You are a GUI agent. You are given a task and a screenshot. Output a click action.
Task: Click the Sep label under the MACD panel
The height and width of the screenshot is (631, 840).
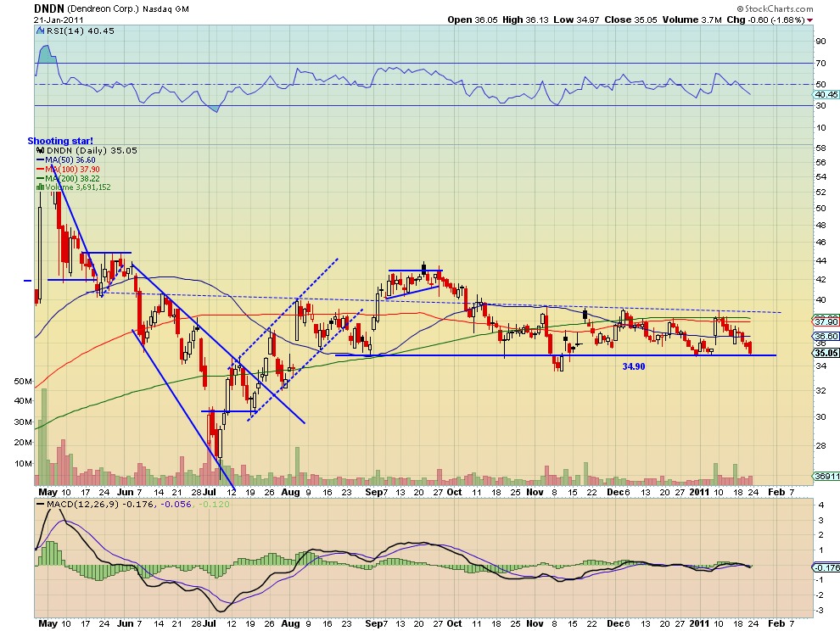374,623
